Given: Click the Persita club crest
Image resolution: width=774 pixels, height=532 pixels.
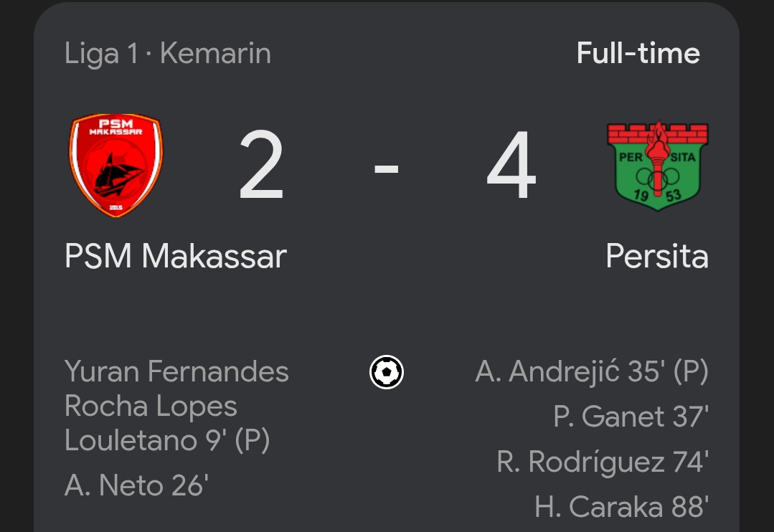Looking at the screenshot, I should tap(657, 166).
